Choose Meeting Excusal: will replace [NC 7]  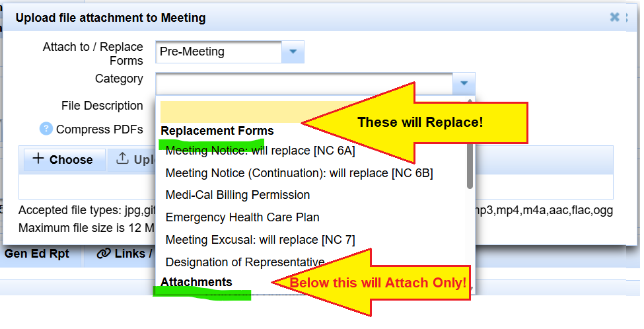pos(260,239)
